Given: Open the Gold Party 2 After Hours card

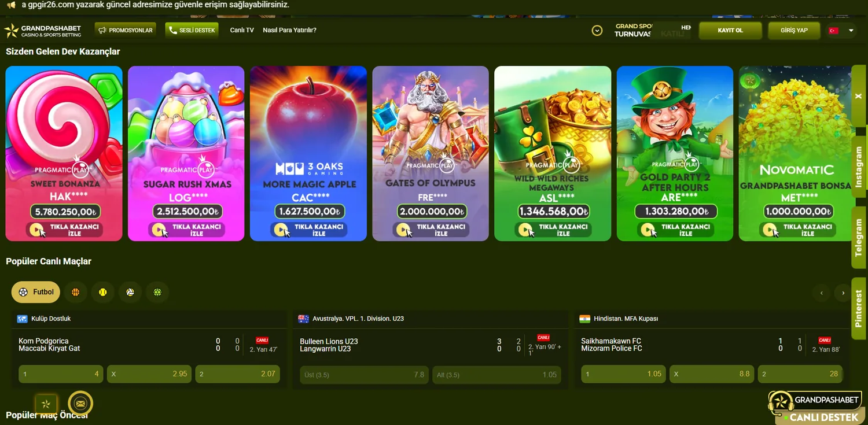Looking at the screenshot, I should 675,153.
